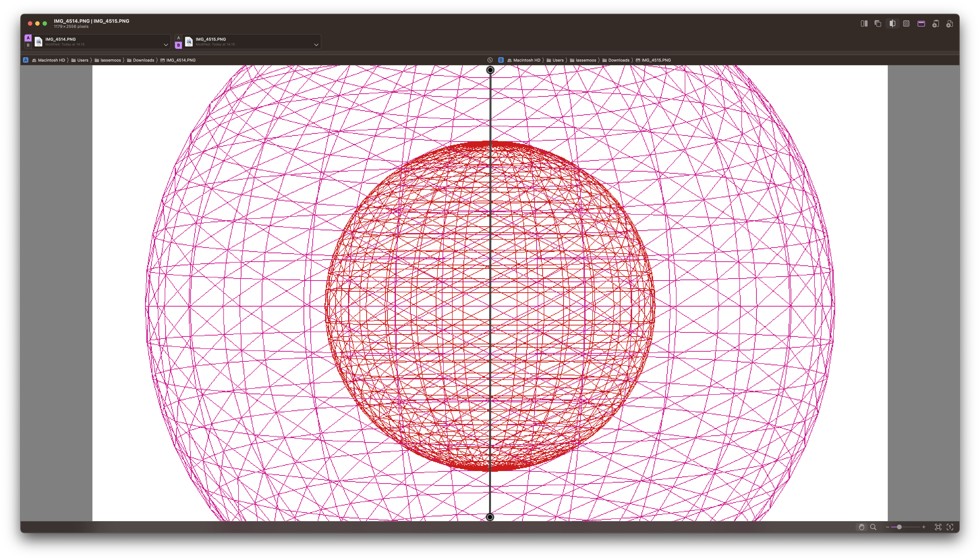
Task: Click Macintosh HD in path A
Action: [48, 60]
